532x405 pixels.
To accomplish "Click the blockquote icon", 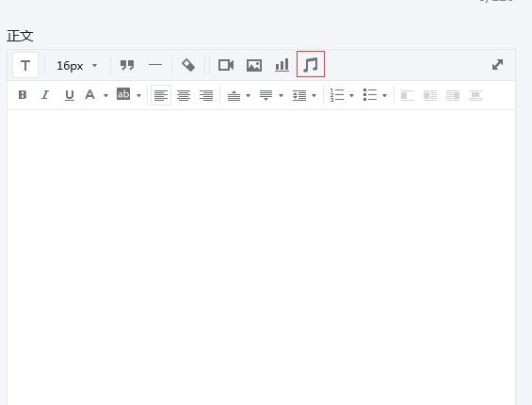I will pyautogui.click(x=127, y=65).
